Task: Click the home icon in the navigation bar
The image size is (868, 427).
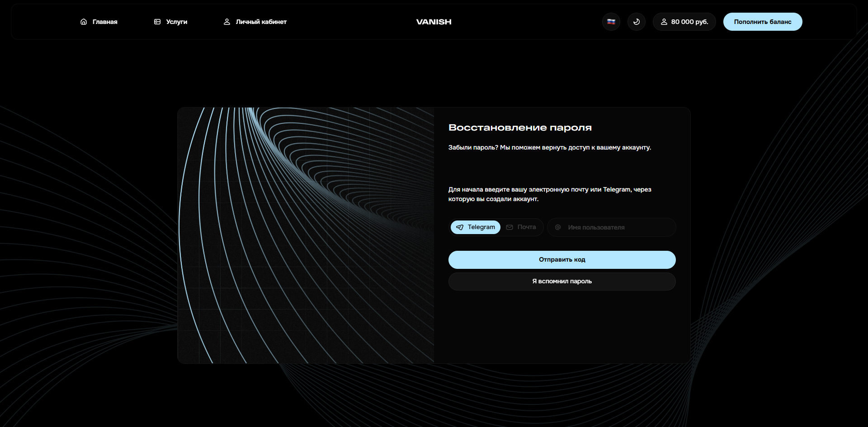Action: click(84, 22)
